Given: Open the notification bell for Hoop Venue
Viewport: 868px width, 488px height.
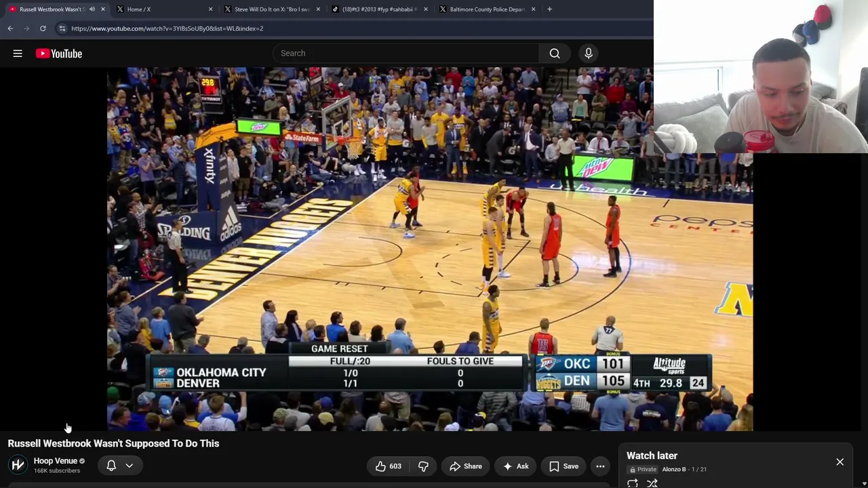Looking at the screenshot, I should (x=111, y=466).
